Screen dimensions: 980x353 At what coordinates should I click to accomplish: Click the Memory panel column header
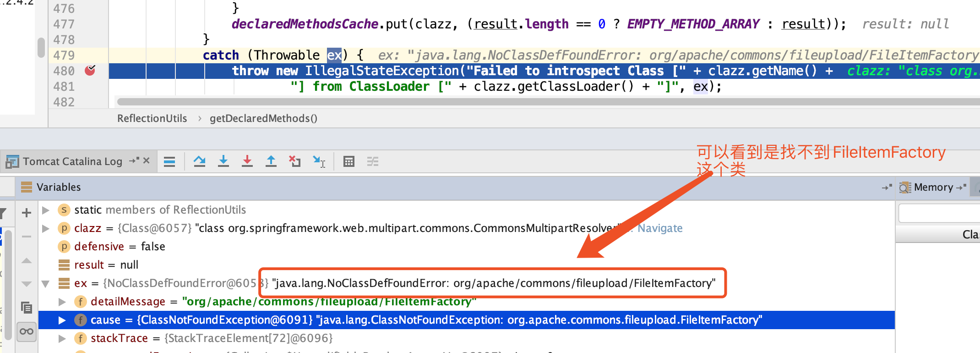[938, 234]
